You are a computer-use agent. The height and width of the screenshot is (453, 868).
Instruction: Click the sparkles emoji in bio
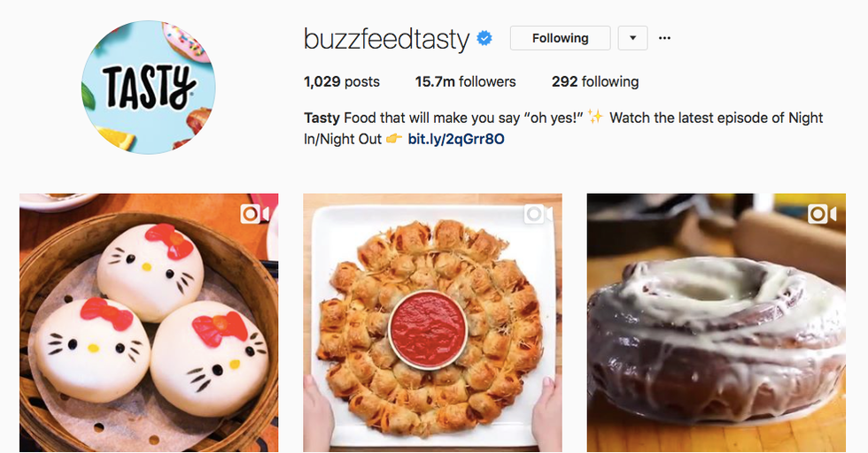coord(595,117)
